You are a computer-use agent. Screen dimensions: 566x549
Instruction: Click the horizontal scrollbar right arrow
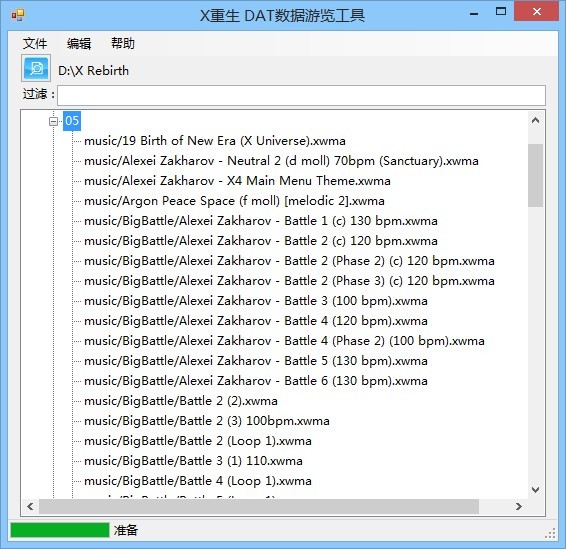tap(519, 507)
